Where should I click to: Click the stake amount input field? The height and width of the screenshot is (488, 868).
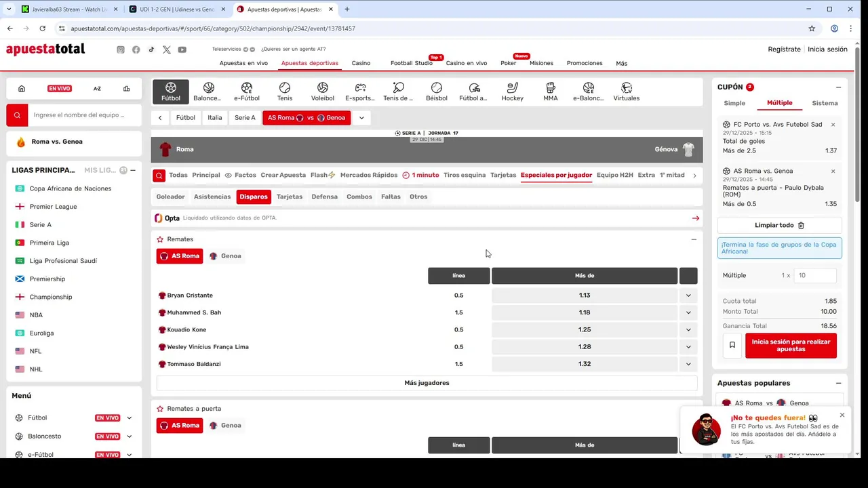pos(815,275)
